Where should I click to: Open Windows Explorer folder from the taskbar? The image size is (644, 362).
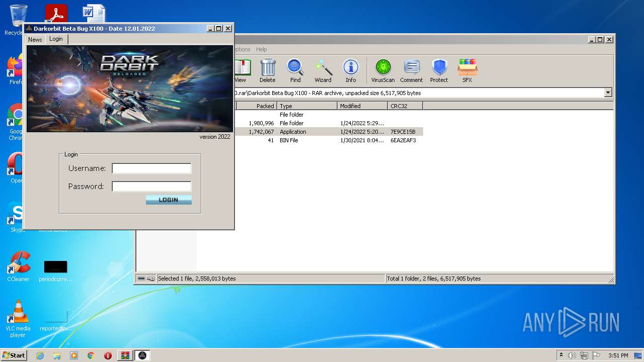pyautogui.click(x=57, y=355)
